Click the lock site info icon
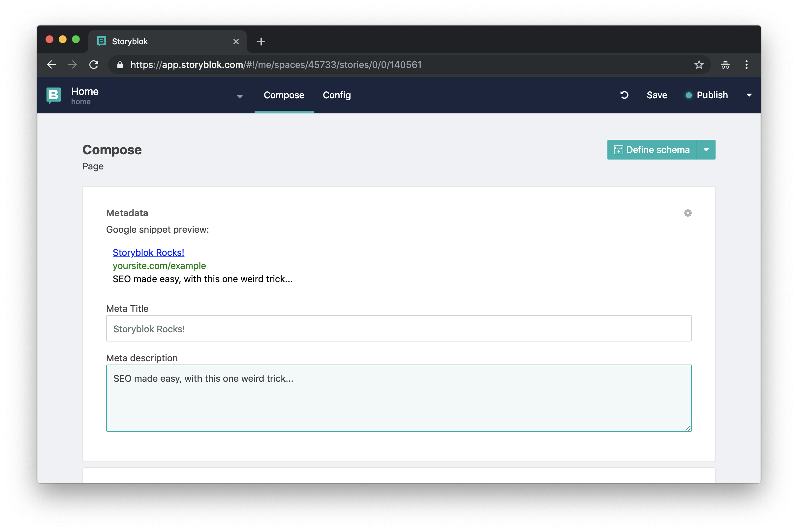Viewport: 798px width, 532px height. click(x=120, y=65)
